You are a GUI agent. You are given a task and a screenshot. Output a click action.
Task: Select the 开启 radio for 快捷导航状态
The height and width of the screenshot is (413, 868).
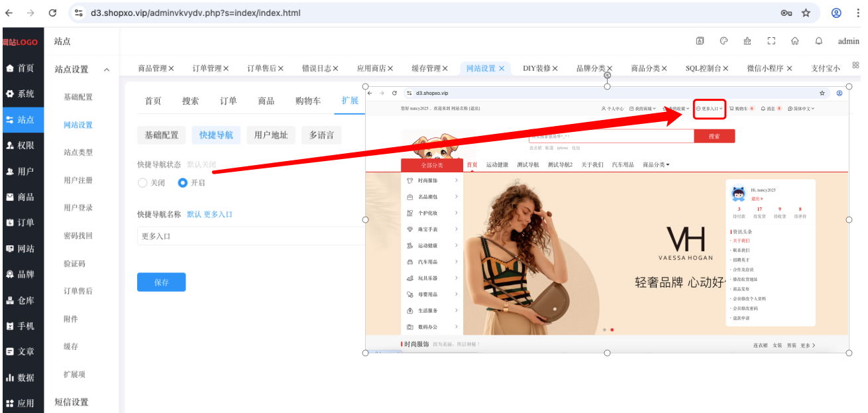[x=183, y=183]
